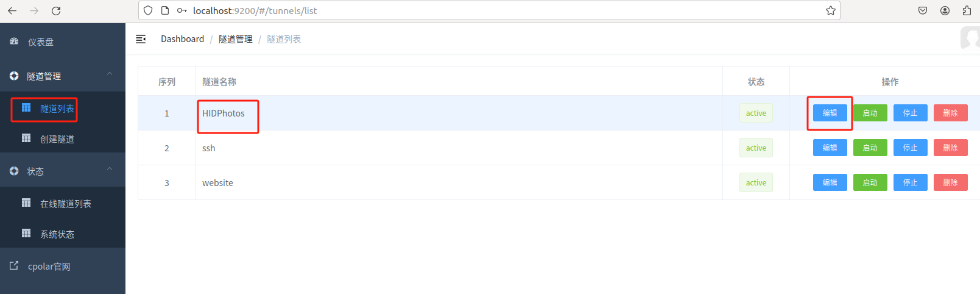Click the Firefox account profile icon
The width and height of the screenshot is (980, 294).
[x=945, y=10]
